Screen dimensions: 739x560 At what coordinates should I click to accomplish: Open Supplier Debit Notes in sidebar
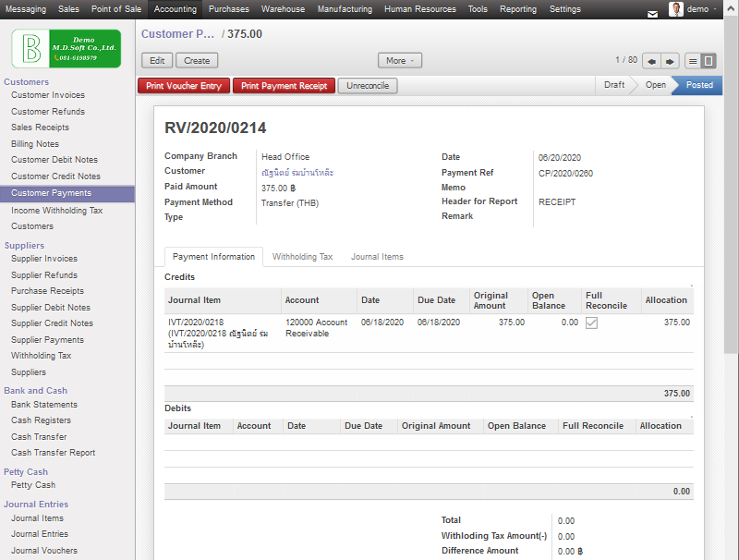[x=51, y=308]
